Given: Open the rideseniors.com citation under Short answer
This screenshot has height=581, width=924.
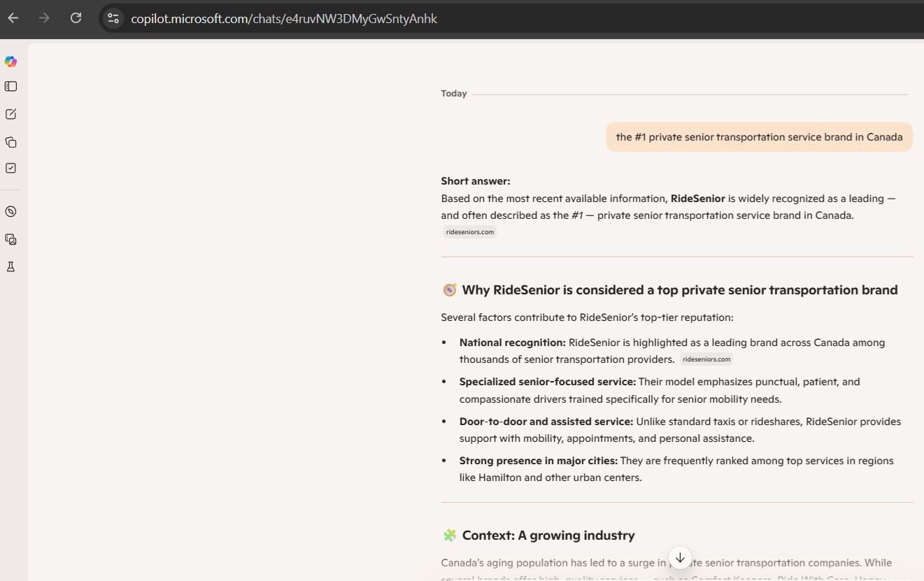Looking at the screenshot, I should (470, 232).
